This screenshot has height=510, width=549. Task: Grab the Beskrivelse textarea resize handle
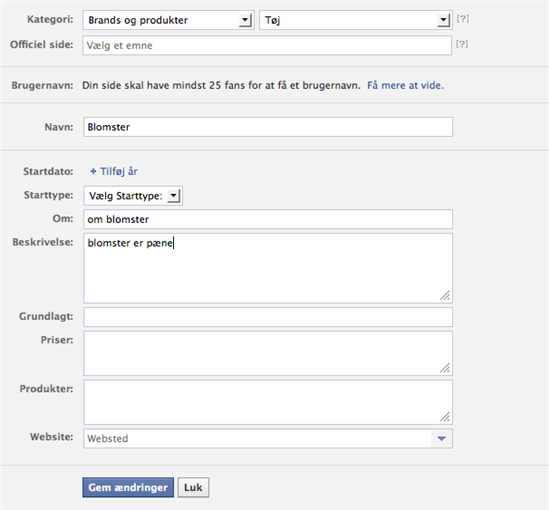pos(445,295)
